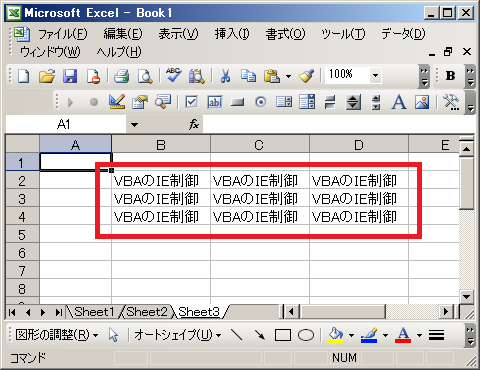Expand the Paste options arrow
The height and width of the screenshot is (370, 480).
coord(288,76)
